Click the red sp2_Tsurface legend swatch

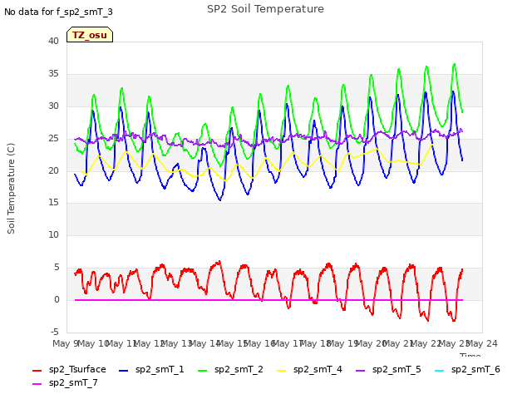pyautogui.click(x=37, y=371)
